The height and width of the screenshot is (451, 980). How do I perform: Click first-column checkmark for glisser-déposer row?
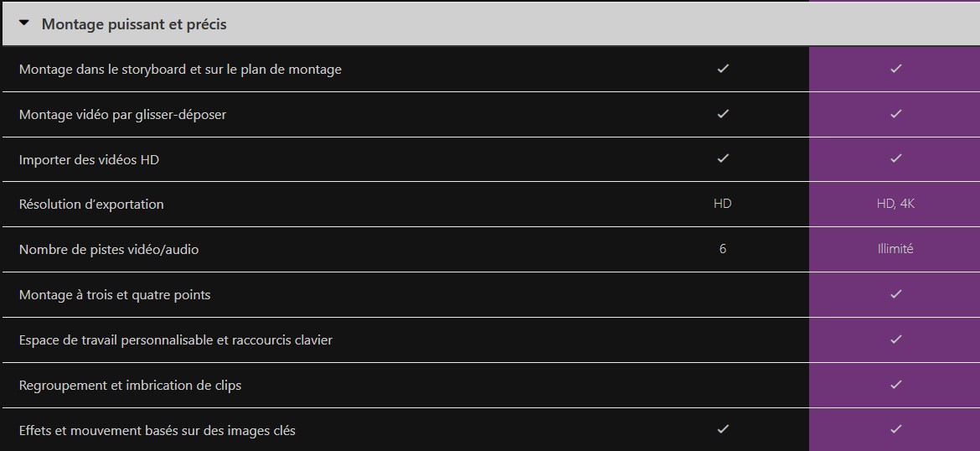pos(723,114)
